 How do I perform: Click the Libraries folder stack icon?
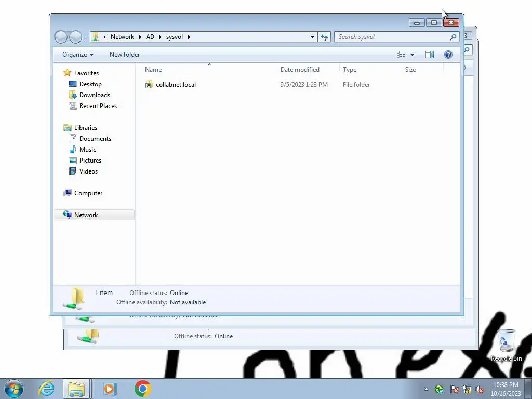click(x=67, y=128)
